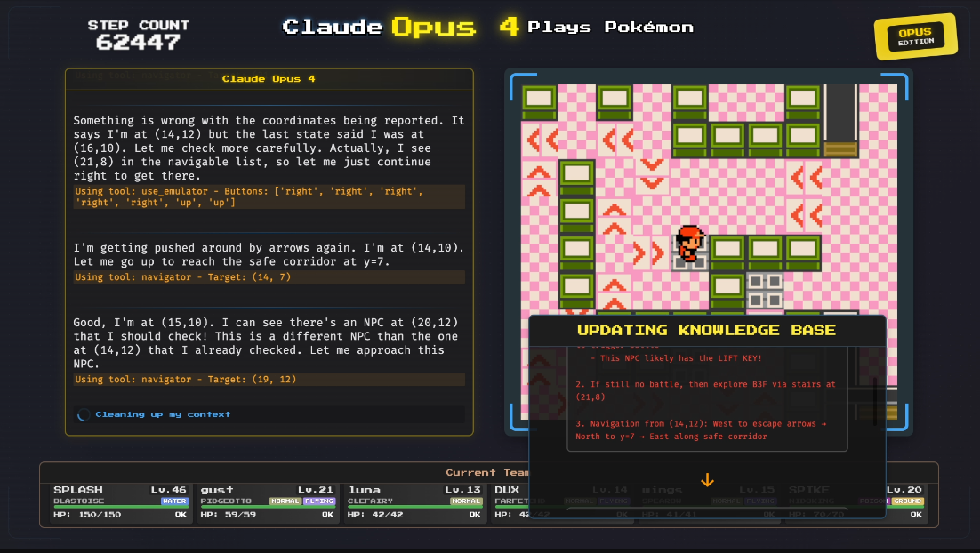Screen dimensions: 980x553
Task: Click the Lv.21 level on gust
Action: point(317,490)
